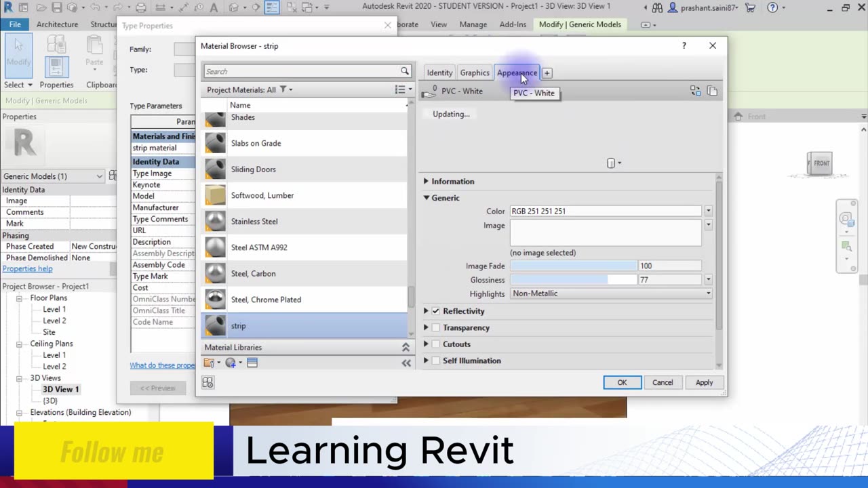Screen dimensions: 868x488
Task: Click Cancel in Material Browser
Action: pos(663,383)
